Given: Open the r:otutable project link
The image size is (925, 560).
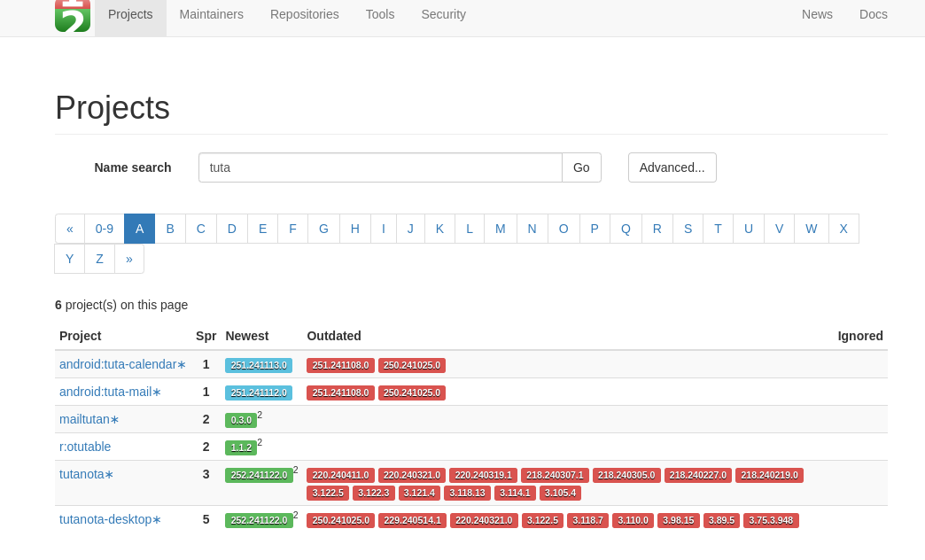Looking at the screenshot, I should [x=85, y=447].
